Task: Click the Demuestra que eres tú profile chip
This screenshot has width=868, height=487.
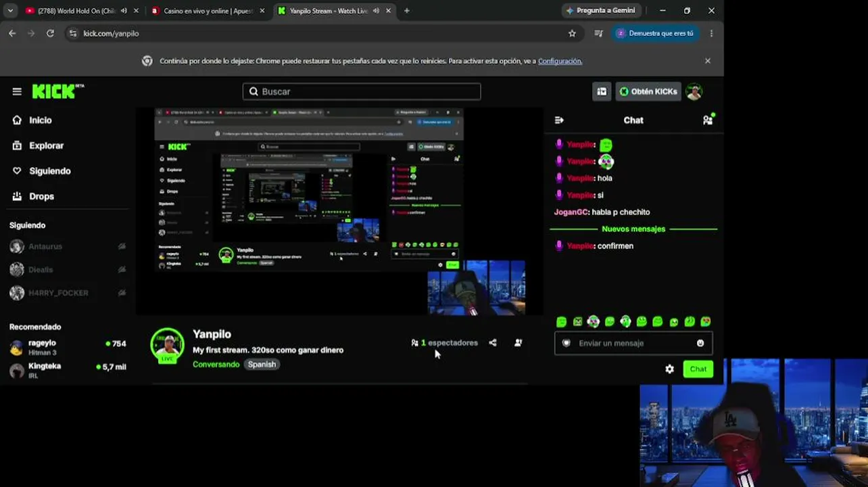Action: point(655,33)
